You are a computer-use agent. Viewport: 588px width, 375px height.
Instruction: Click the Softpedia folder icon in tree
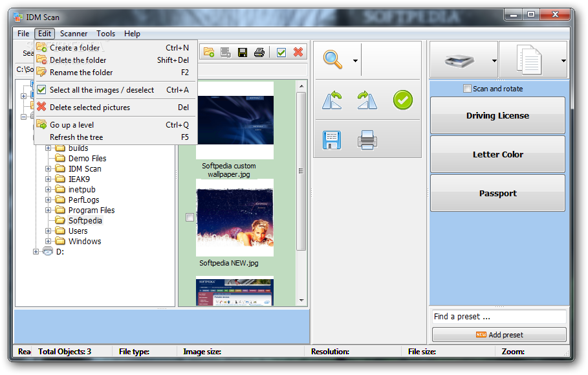tap(60, 220)
